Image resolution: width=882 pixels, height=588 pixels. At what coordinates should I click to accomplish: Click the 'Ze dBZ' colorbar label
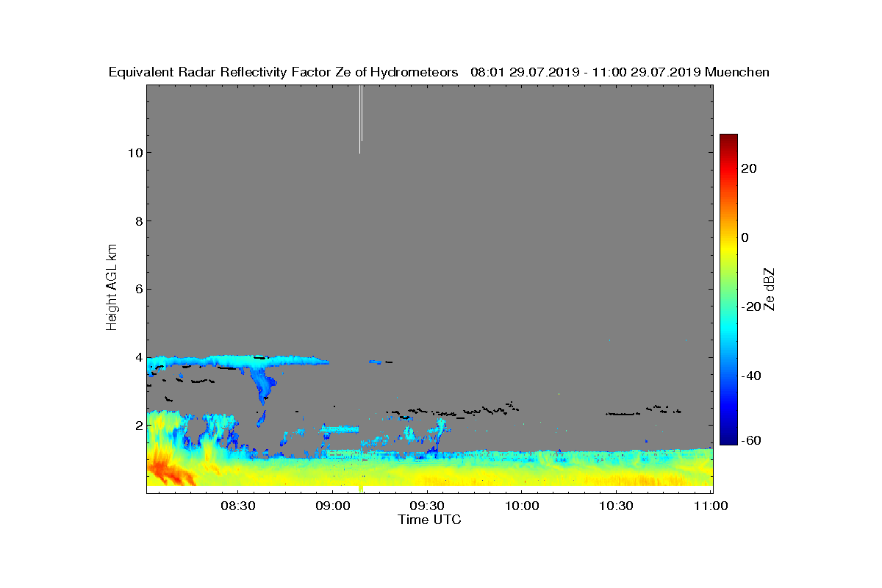[771, 289]
